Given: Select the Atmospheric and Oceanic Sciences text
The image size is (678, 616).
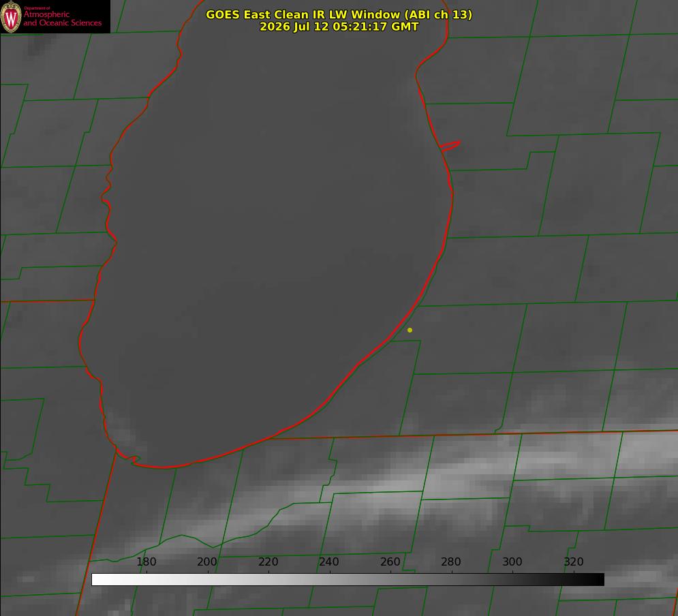Looking at the screenshot, I should (x=62, y=18).
